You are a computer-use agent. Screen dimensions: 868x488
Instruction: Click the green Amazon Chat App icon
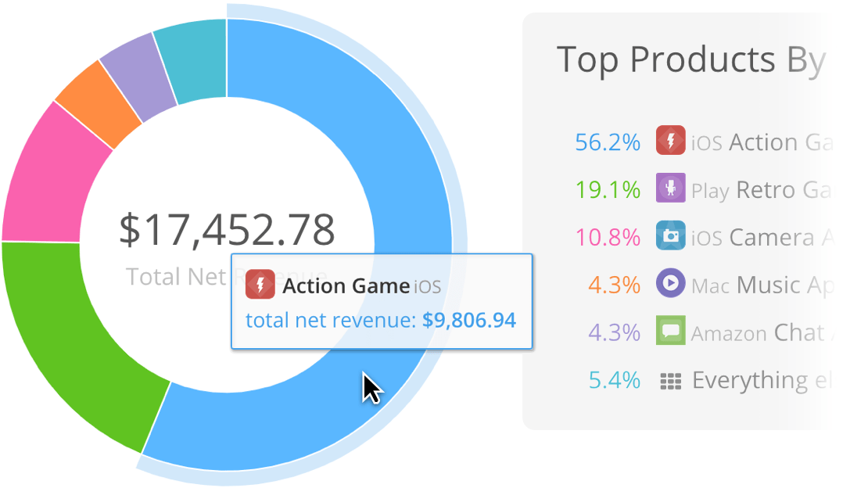tap(671, 332)
